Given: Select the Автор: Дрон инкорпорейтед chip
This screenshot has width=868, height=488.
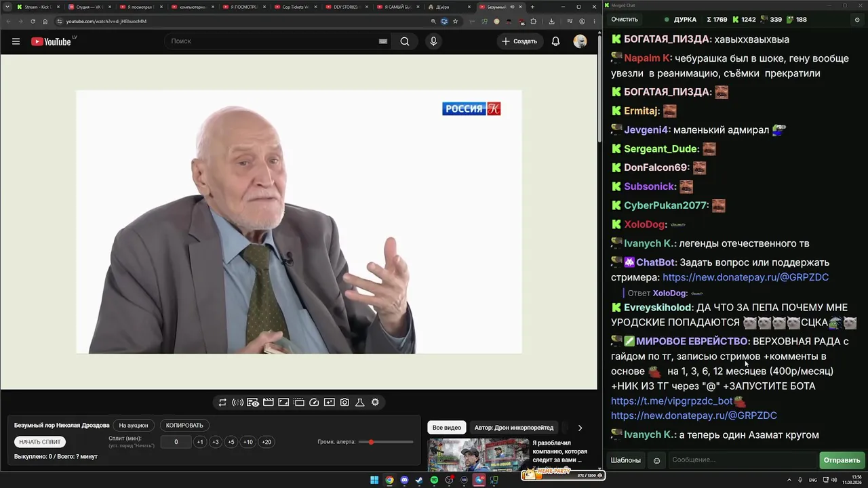Looking at the screenshot, I should [x=514, y=428].
